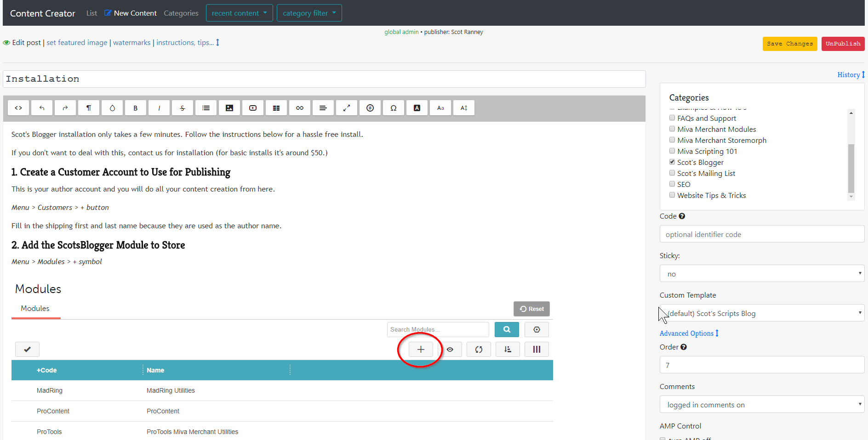Screen dimensions: 868x440
Task: Apply strikethrough formatting
Action: [183, 108]
